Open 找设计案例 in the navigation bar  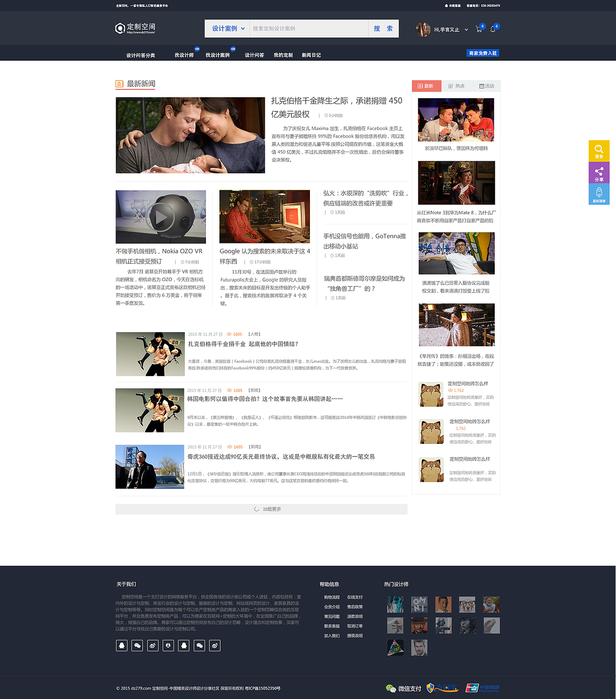218,55
